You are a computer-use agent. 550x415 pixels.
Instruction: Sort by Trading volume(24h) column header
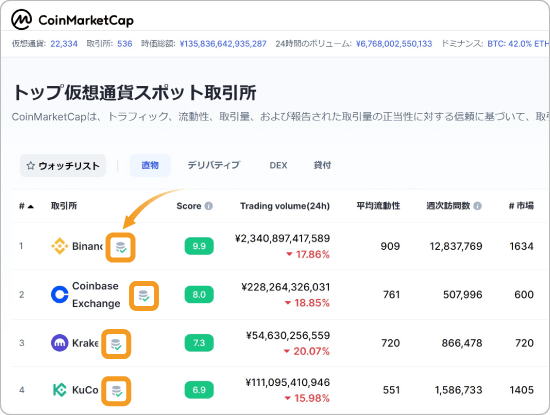pyautogui.click(x=285, y=206)
